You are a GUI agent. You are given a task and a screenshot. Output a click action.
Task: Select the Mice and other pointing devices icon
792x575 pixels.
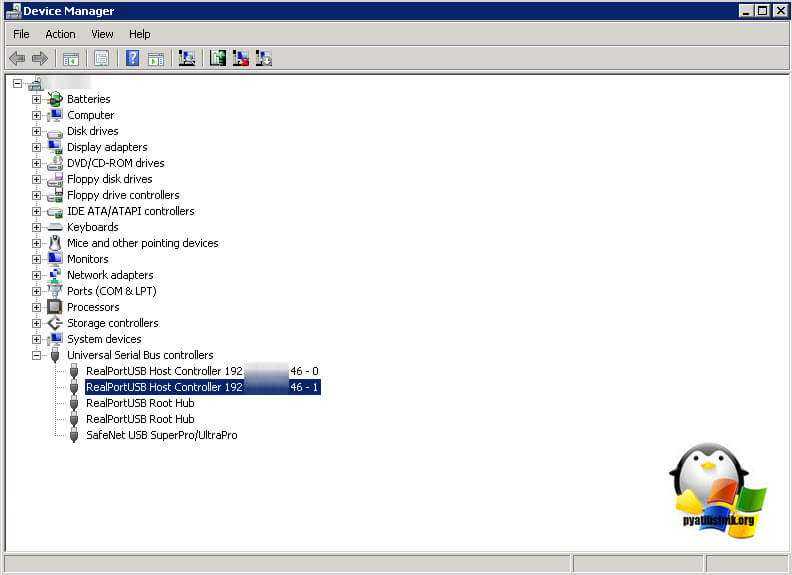(55, 243)
